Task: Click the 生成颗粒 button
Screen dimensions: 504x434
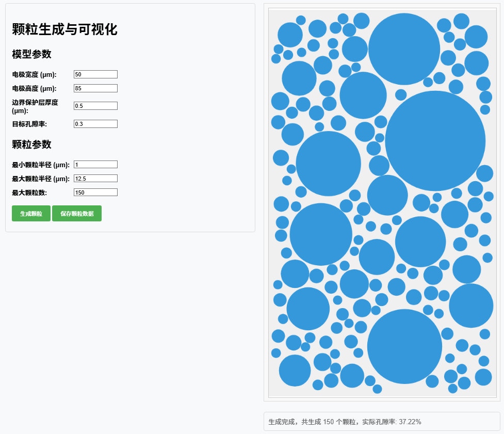Action: tap(31, 214)
